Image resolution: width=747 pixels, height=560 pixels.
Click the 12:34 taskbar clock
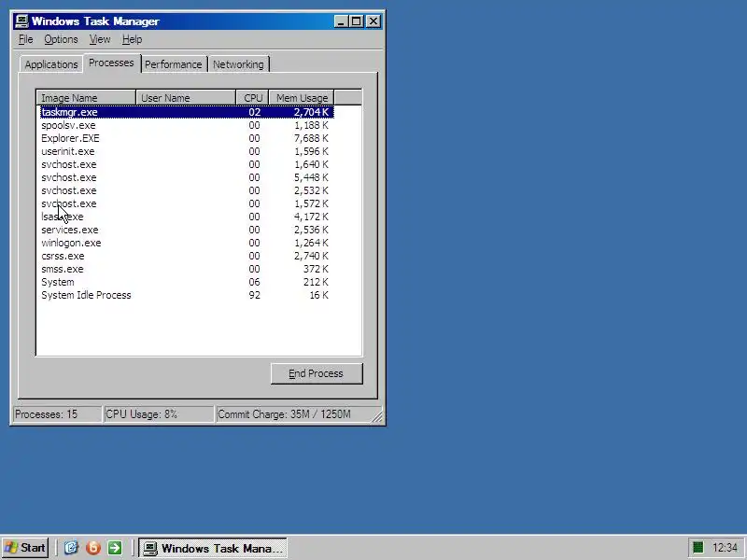pos(726,548)
